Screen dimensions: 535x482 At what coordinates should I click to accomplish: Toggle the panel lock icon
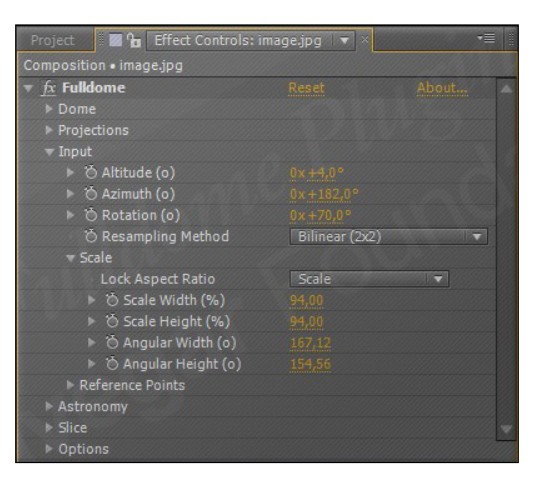click(x=134, y=40)
